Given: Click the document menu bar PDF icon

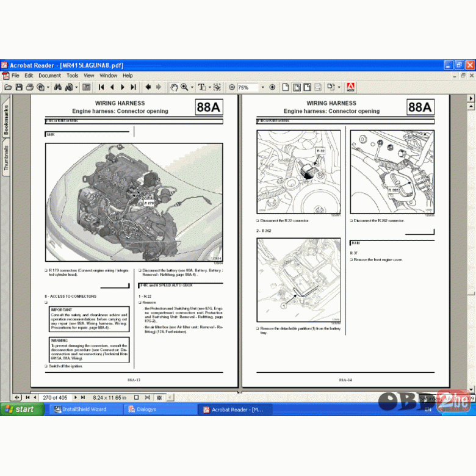Looking at the screenshot, I should tap(5, 76).
